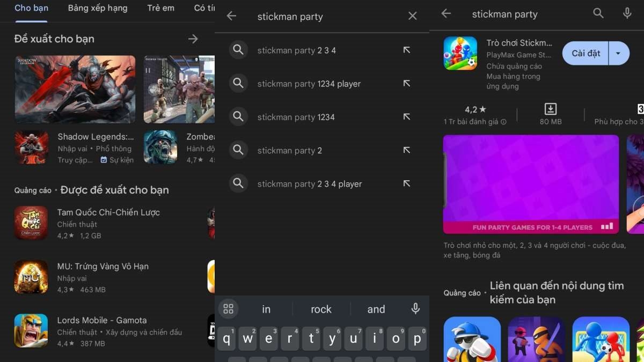Tap the p key
This screenshot has height=362, width=644.
point(417,338)
